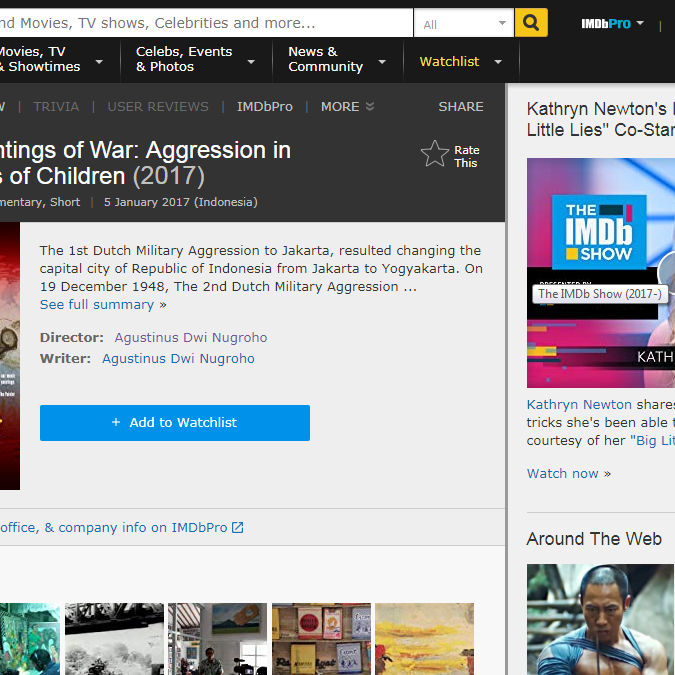Image resolution: width=675 pixels, height=675 pixels.
Task: Open the black and white photo thumbnail
Action: click(114, 638)
